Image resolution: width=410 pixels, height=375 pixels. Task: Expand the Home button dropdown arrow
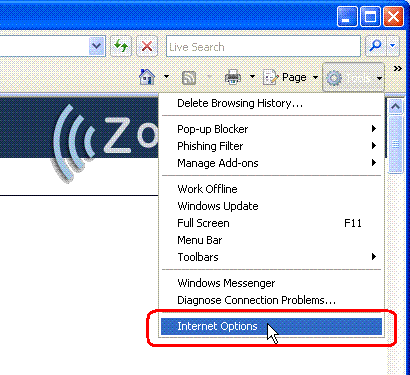(166, 77)
